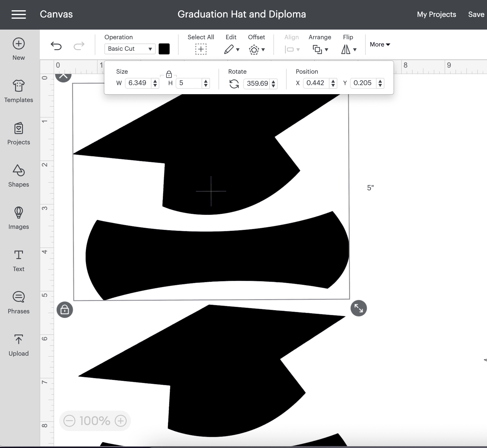Screen dimensions: 487x448
Task: Select the lower graduation hat shape
Action: pyautogui.click(x=211, y=371)
